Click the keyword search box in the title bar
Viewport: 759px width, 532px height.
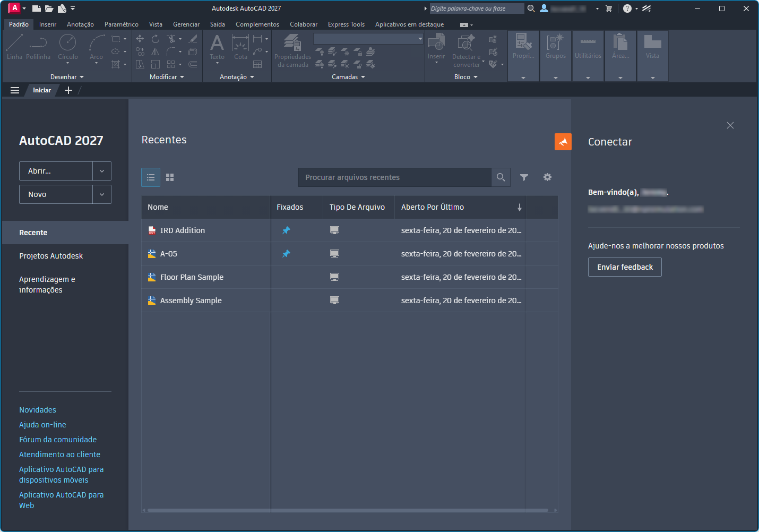477,8
